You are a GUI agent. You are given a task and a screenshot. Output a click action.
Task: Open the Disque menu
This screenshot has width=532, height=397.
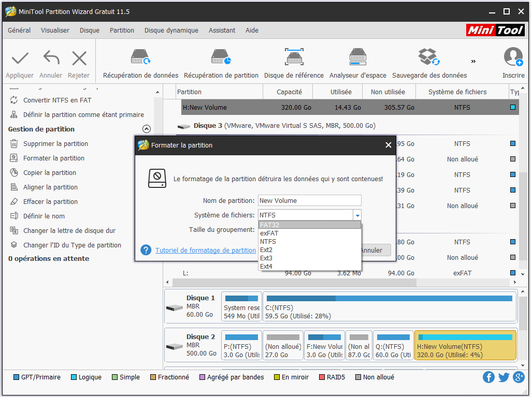90,30
